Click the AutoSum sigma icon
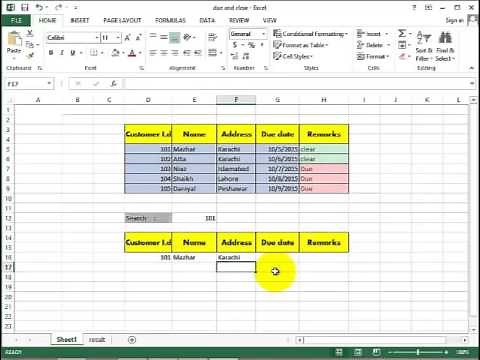The width and height of the screenshot is (480, 360). (x=402, y=33)
